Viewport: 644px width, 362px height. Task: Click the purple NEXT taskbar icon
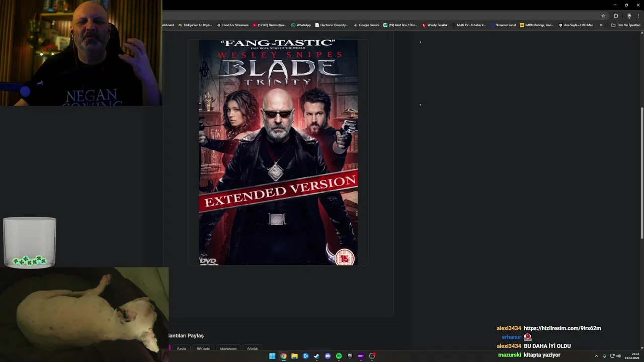[x=361, y=356]
